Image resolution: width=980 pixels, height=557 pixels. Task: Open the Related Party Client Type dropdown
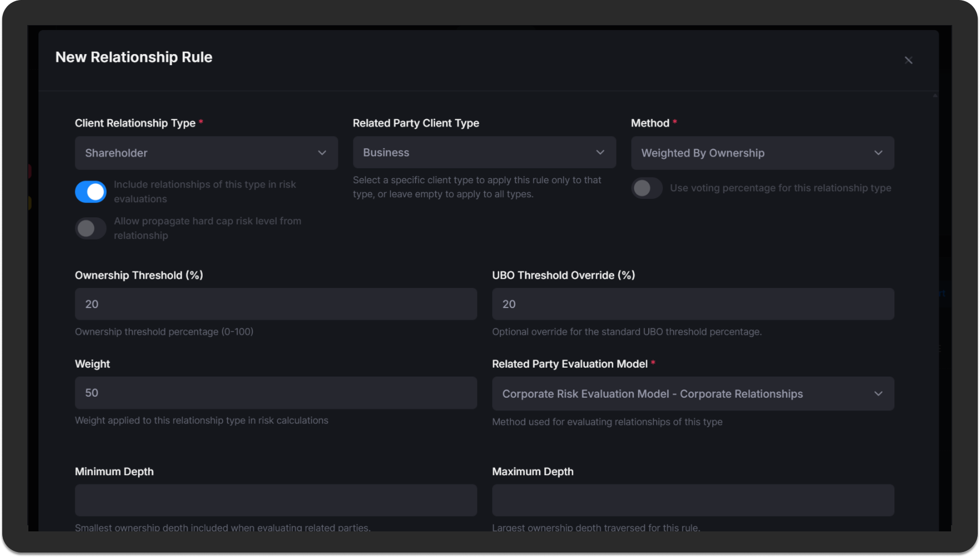[483, 152]
